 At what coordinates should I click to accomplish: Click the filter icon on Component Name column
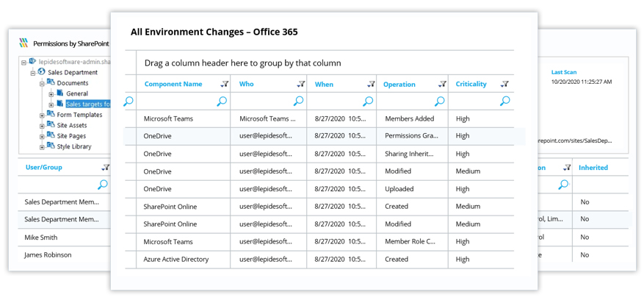(x=224, y=85)
